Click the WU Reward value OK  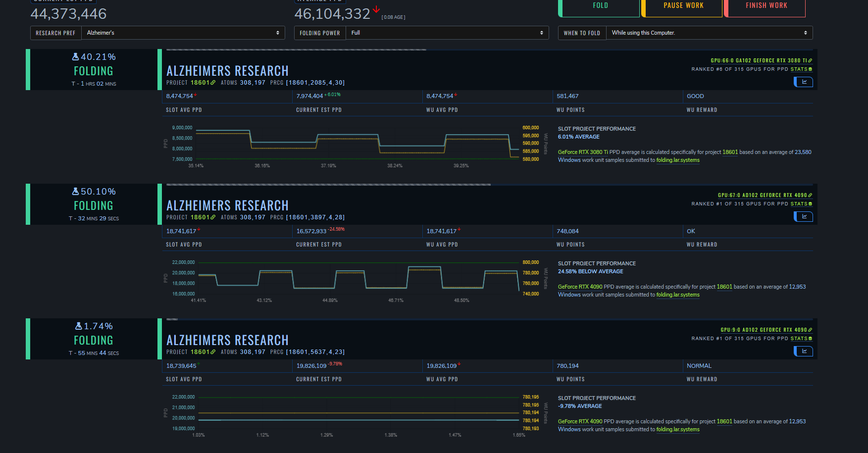(691, 231)
